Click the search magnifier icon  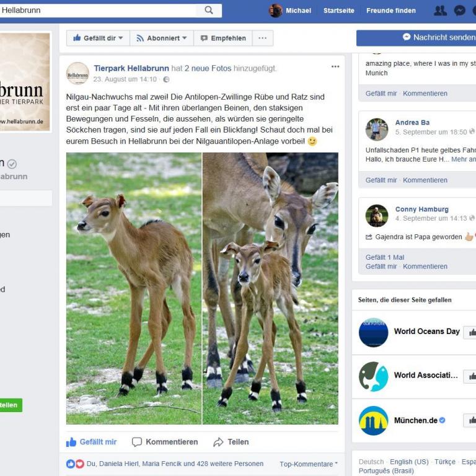click(209, 10)
